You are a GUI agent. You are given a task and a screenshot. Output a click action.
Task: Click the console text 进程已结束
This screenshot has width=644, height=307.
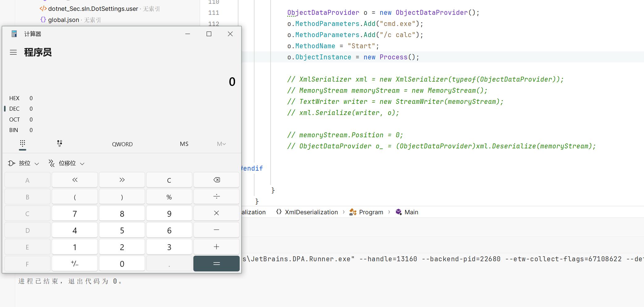(x=38, y=281)
